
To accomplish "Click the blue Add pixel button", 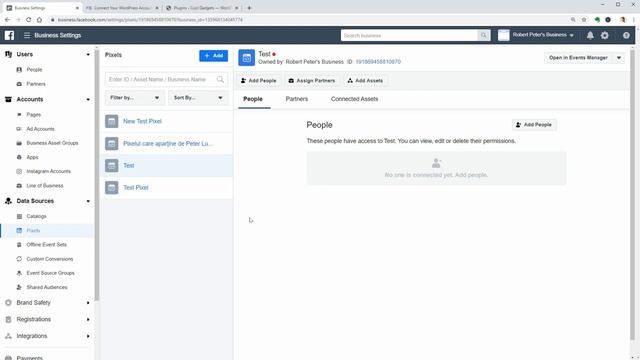I will pos(213,56).
